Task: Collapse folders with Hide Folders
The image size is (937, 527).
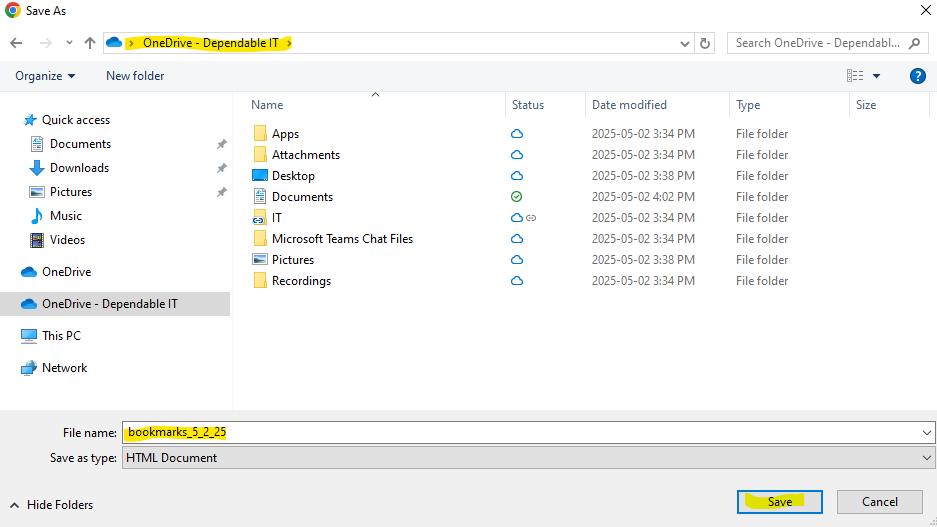Action: 52,505
